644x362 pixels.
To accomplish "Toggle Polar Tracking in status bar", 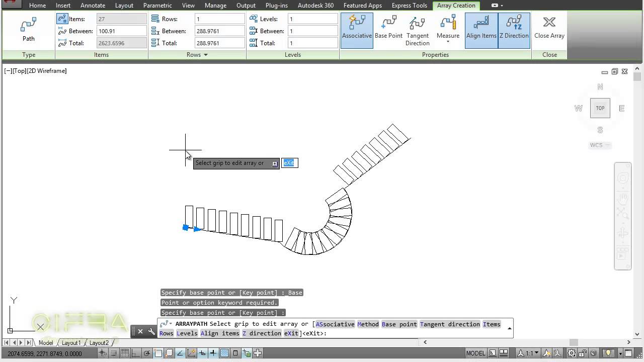I will click(146, 353).
